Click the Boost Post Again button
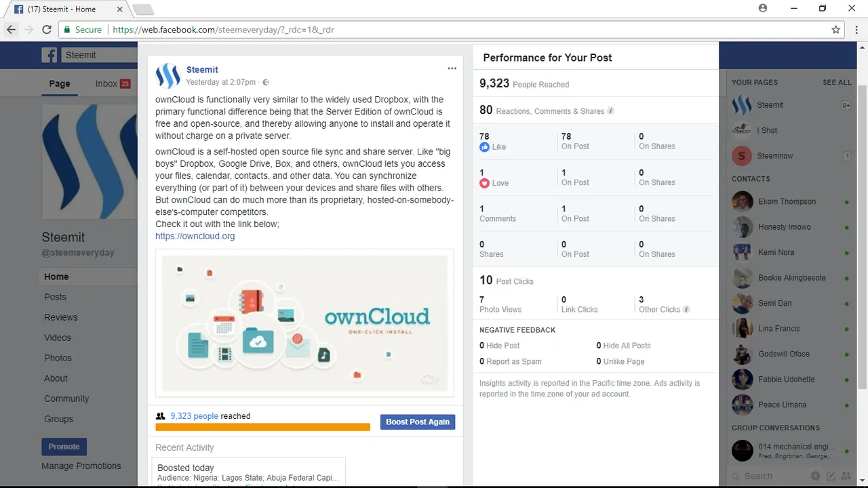 tap(418, 422)
